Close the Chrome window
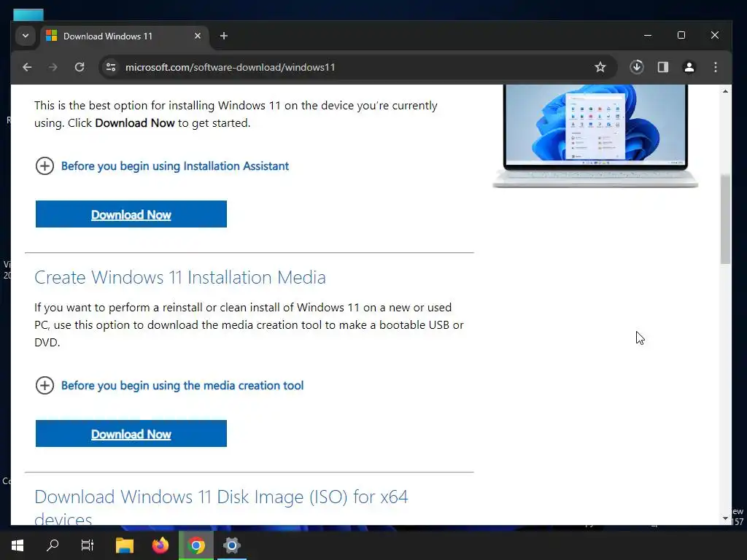The height and width of the screenshot is (560, 747). click(715, 35)
